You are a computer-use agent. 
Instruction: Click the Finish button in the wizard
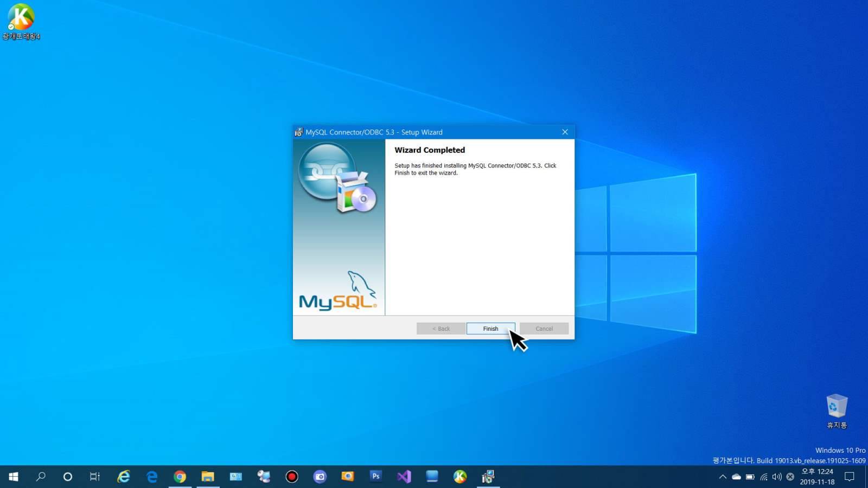tap(490, 329)
